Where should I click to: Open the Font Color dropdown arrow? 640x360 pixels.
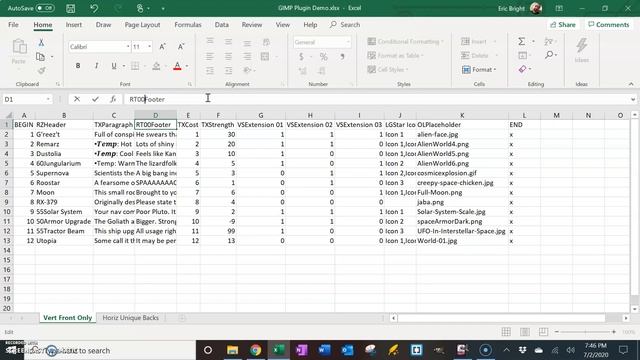[x=187, y=66]
